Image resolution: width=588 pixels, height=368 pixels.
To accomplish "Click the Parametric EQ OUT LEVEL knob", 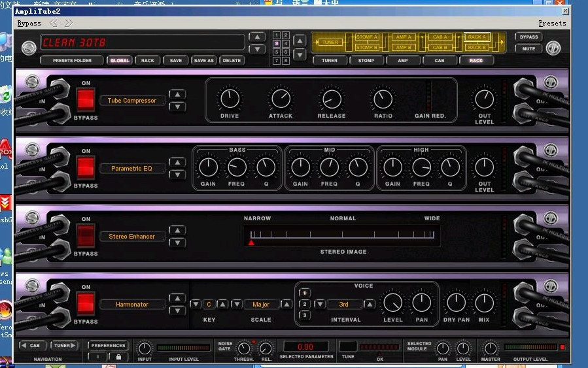I will point(485,167).
